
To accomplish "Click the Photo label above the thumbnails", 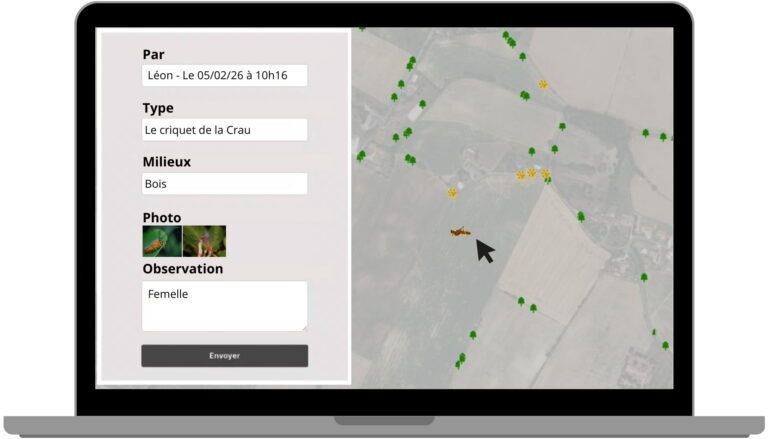I will click(162, 217).
